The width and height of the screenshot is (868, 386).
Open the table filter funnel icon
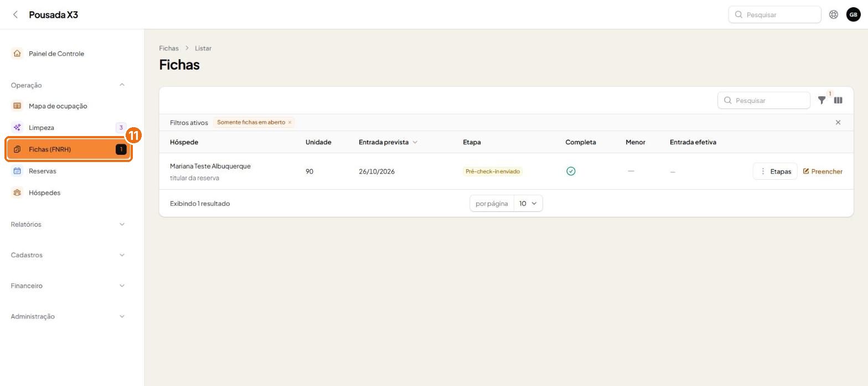pos(821,101)
